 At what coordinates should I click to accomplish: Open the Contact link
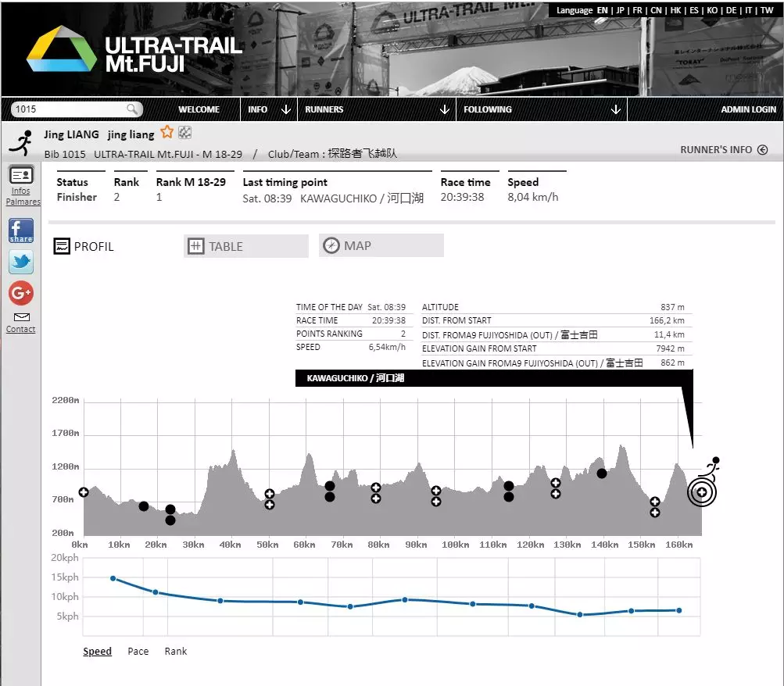pos(20,329)
